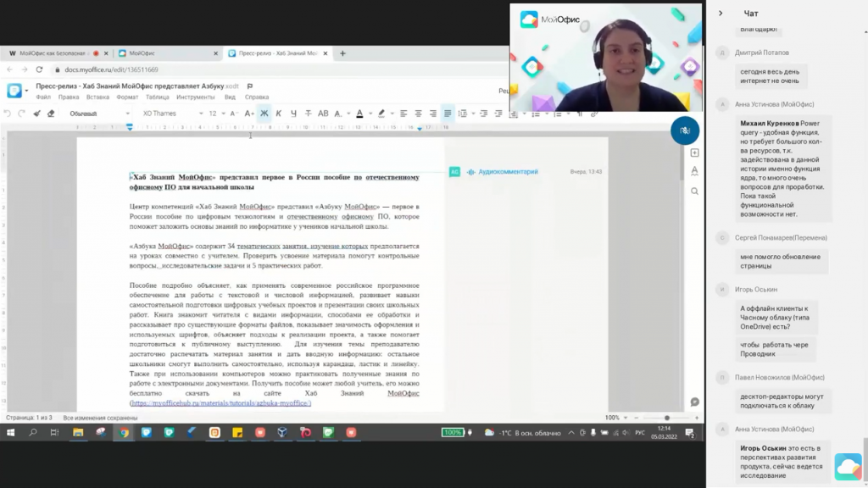Align text to the right

click(433, 114)
